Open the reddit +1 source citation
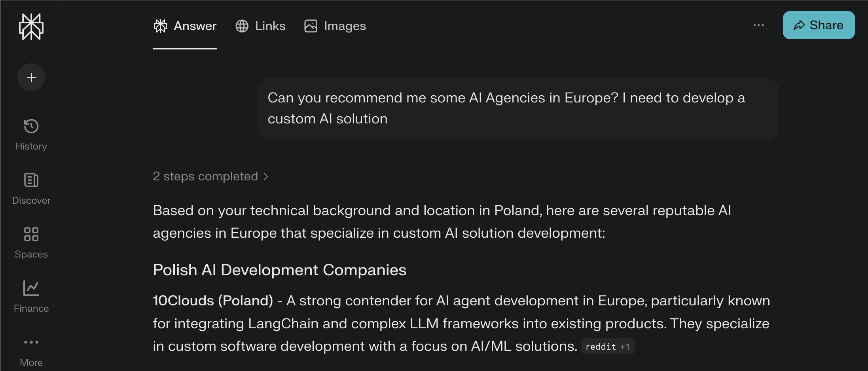 607,347
